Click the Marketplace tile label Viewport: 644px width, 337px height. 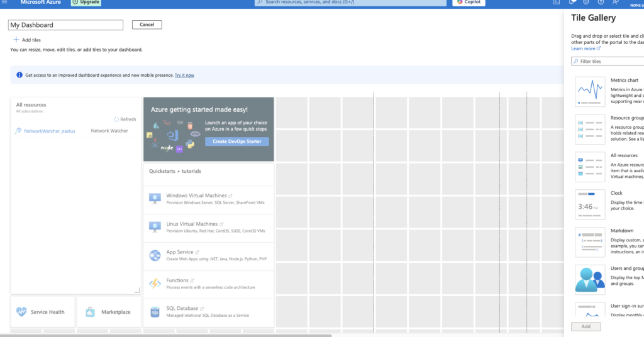click(116, 312)
